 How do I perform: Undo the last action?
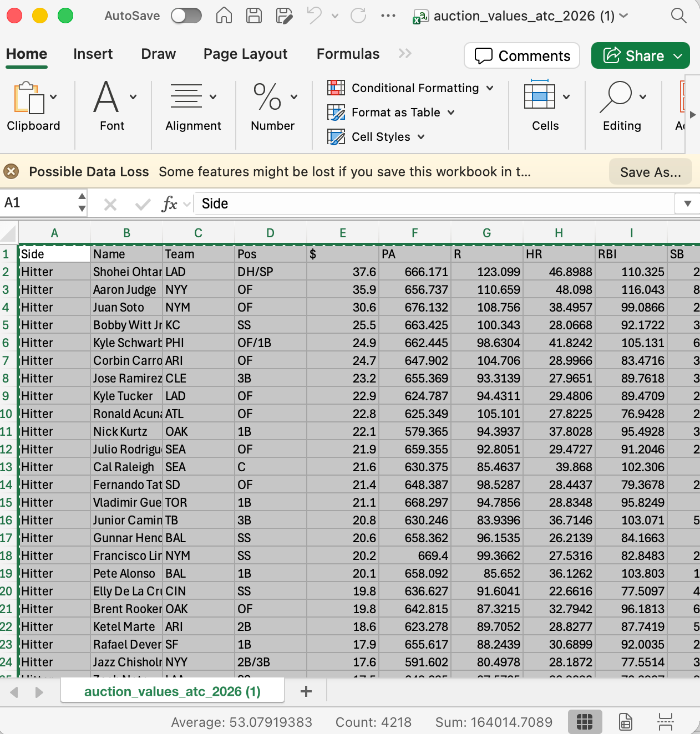[314, 16]
